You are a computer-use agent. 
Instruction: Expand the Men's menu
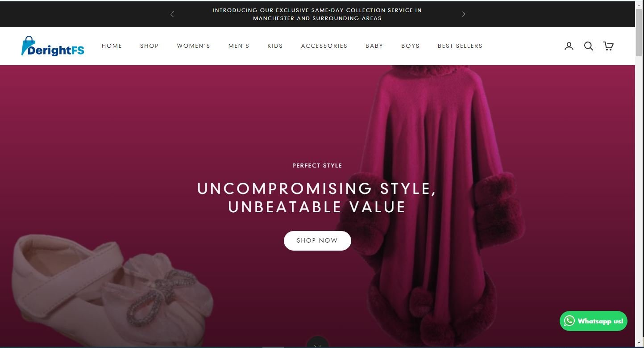point(239,46)
